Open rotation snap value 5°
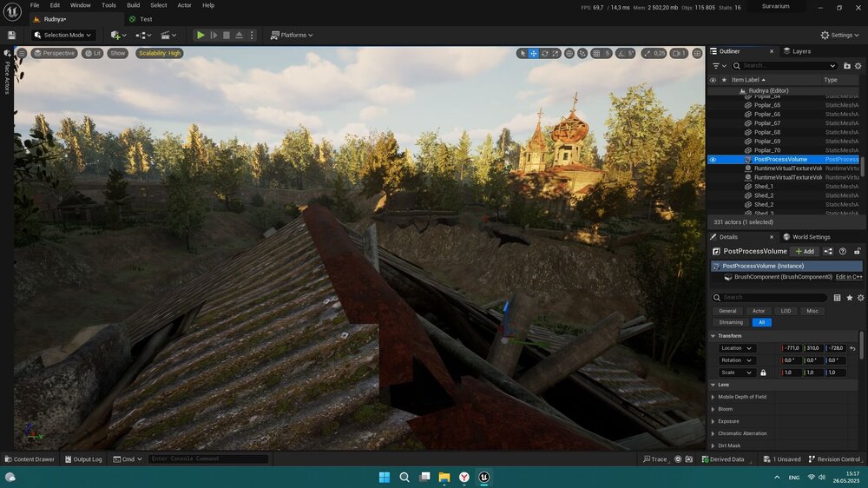 click(632, 53)
